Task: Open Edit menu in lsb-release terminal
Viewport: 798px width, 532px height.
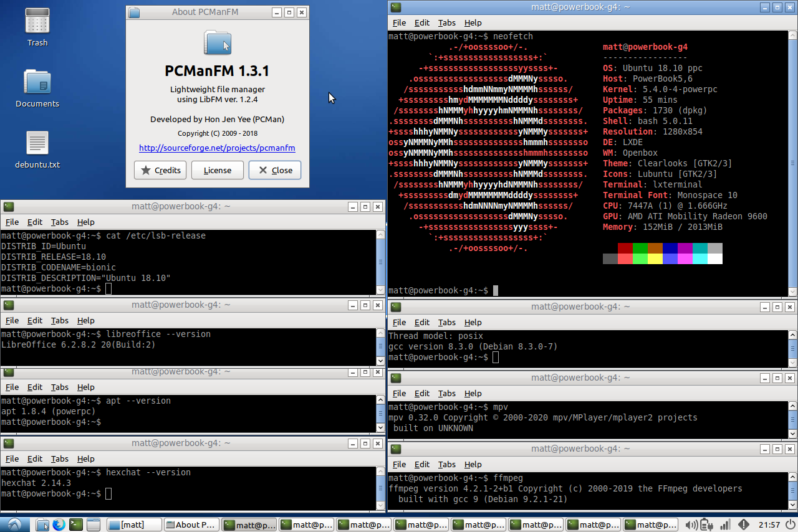Action: click(x=35, y=222)
